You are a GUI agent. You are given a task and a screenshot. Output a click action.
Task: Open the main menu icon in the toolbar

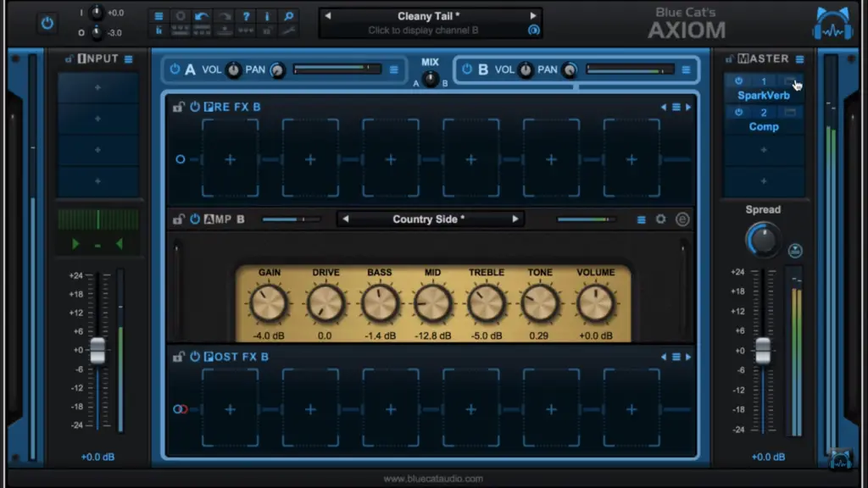[159, 16]
